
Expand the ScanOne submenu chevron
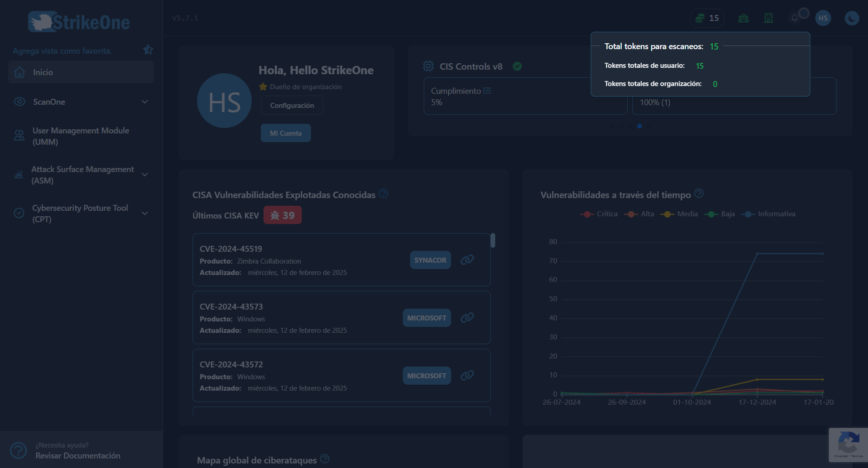click(x=145, y=102)
